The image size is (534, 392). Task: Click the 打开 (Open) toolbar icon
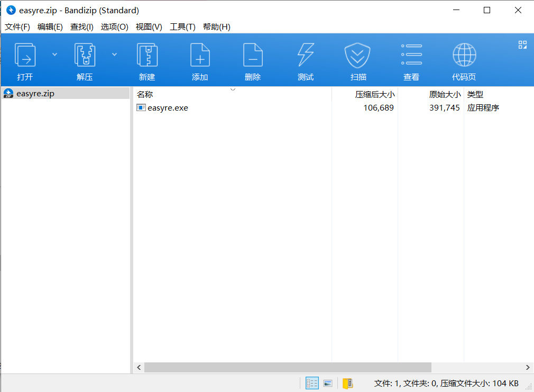(x=25, y=55)
